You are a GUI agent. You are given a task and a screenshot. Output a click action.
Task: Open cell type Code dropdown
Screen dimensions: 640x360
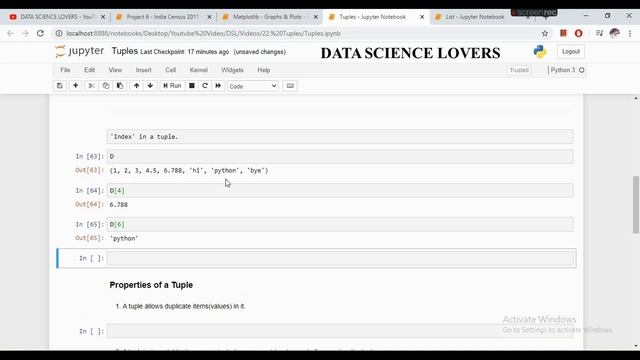click(253, 86)
